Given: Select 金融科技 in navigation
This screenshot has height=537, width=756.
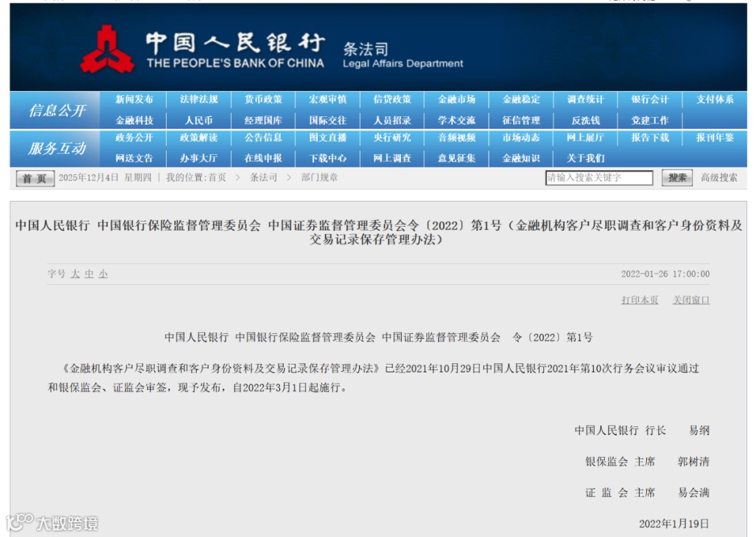Looking at the screenshot, I should (134, 120).
